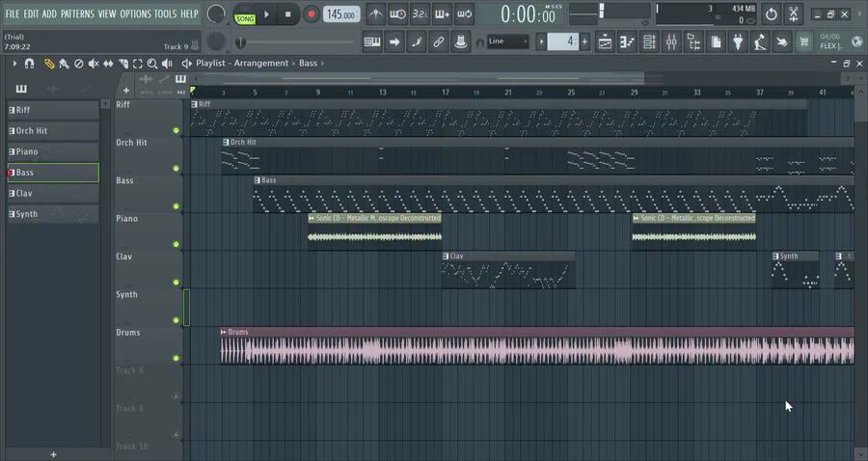Select the Playback speaker tool

167,64
